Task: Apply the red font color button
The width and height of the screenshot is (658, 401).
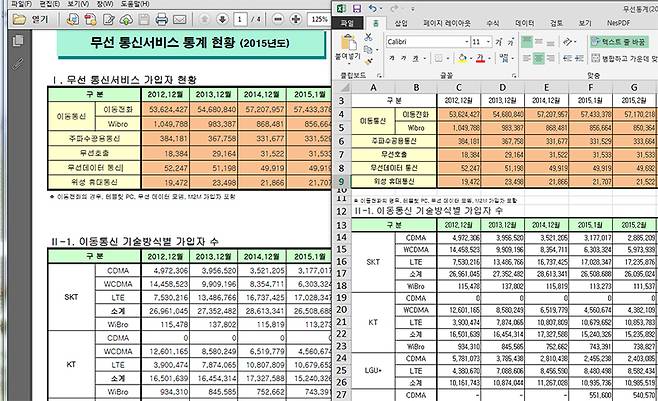Action: pyautogui.click(x=480, y=58)
